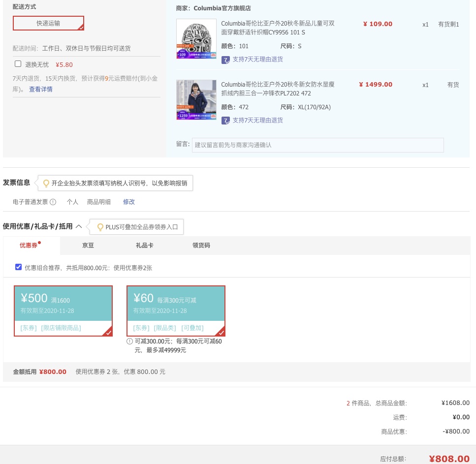This screenshot has width=476, height=464.
Task: Click the 商品优惠 -¥800.00 value
Action: pyautogui.click(x=456, y=432)
